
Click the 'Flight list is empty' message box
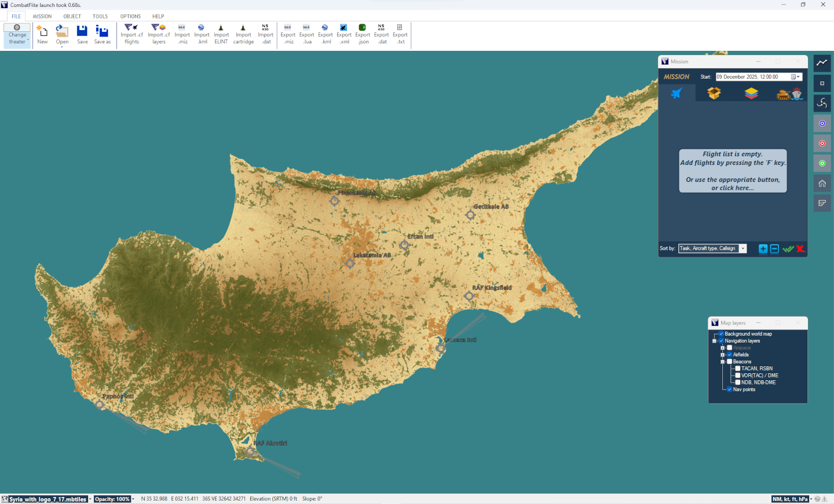tap(733, 171)
